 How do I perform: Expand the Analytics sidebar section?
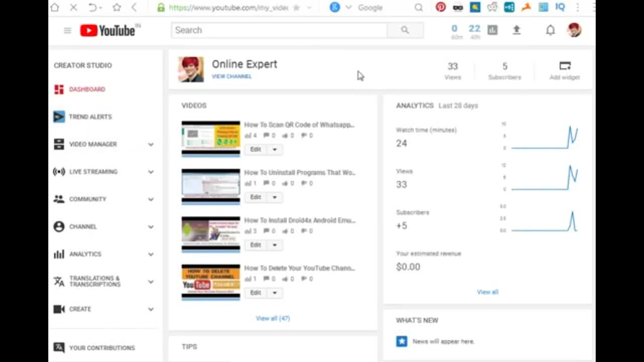point(150,254)
